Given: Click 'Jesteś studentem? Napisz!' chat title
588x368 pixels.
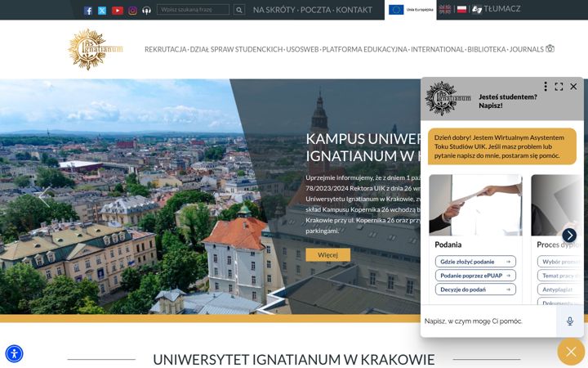Looking at the screenshot, I should [x=508, y=101].
